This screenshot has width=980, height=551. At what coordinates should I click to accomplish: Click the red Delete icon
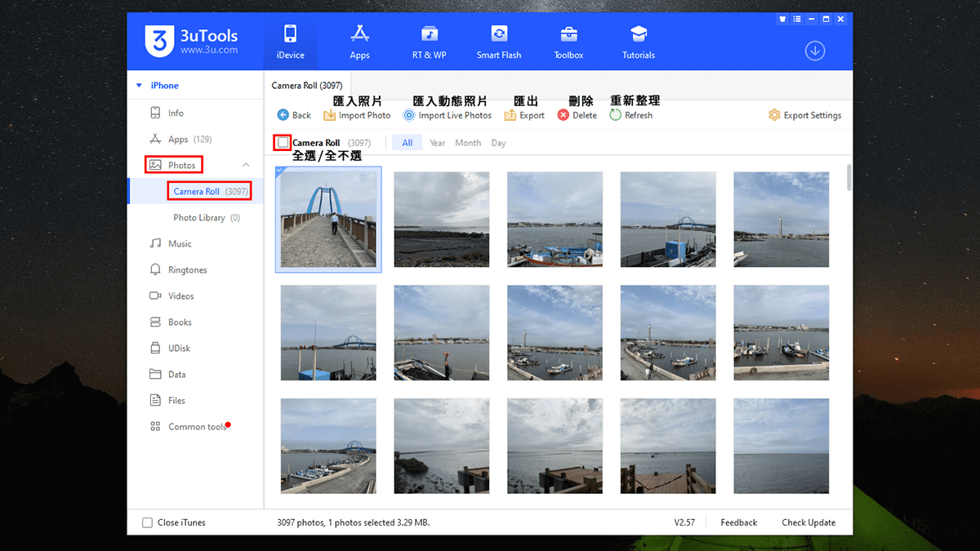point(563,115)
